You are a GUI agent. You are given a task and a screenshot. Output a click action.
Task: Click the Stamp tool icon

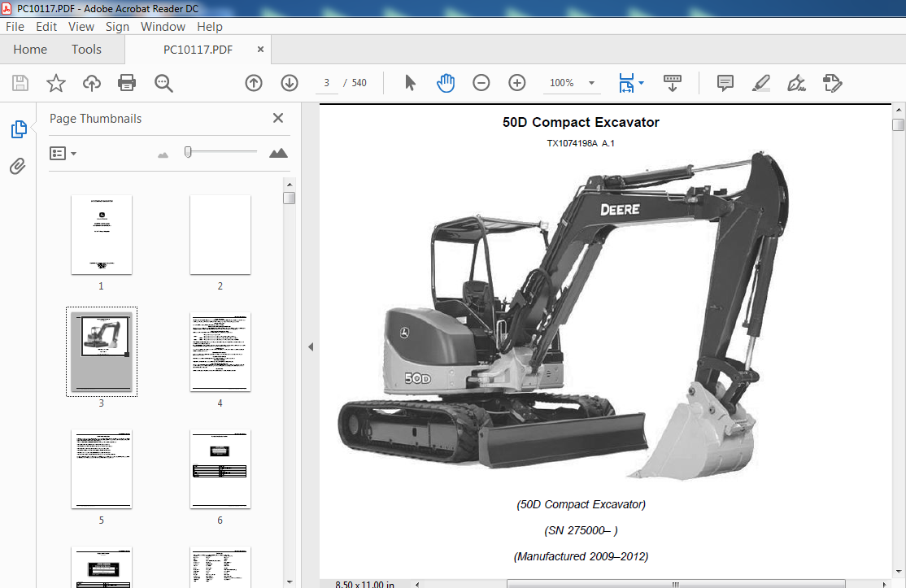(x=833, y=83)
